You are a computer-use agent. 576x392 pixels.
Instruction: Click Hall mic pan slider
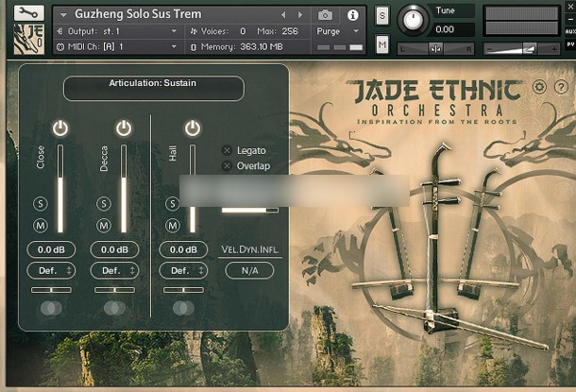click(183, 290)
